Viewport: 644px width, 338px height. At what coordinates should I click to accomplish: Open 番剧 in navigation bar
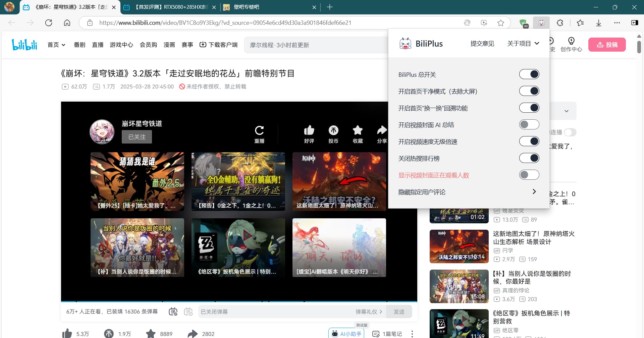tap(79, 45)
